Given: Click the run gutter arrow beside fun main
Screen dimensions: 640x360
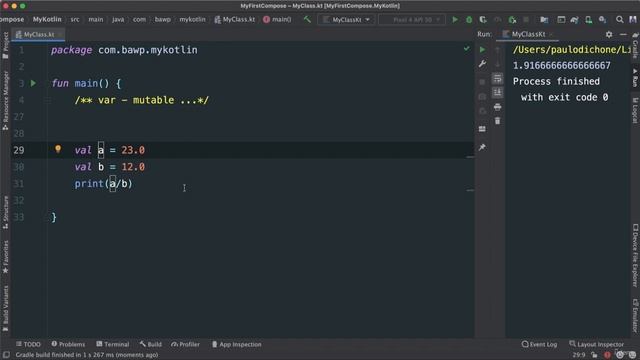Looking at the screenshot, I should [x=33, y=83].
